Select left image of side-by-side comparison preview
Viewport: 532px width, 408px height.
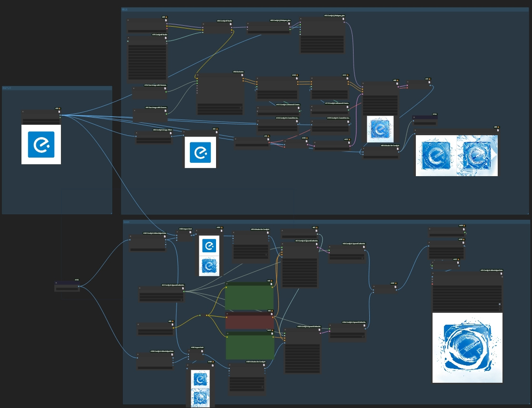click(x=436, y=156)
